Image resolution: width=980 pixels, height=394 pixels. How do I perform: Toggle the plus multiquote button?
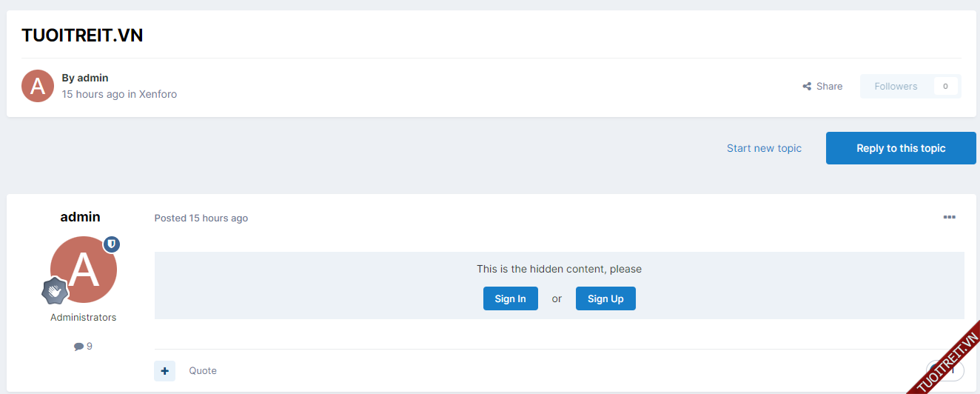[x=164, y=371]
